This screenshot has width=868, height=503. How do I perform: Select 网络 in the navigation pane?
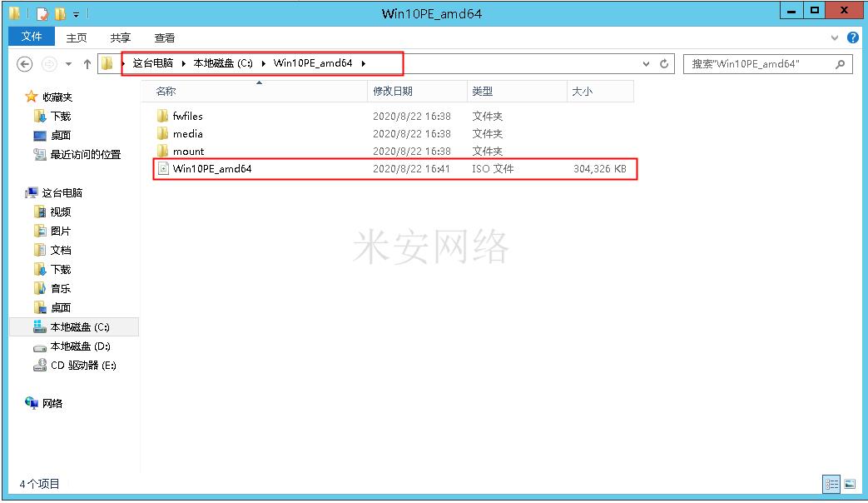click(52, 403)
